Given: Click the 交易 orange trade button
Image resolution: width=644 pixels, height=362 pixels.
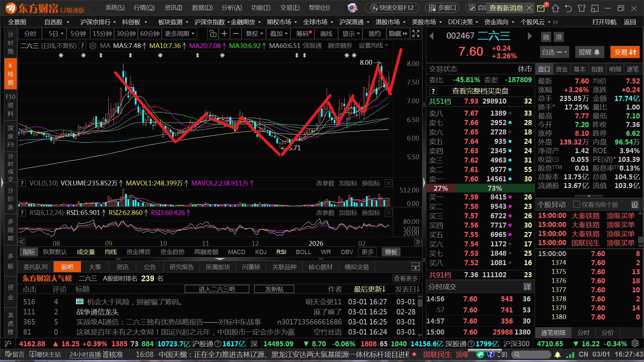Looking at the screenshot, I should [x=625, y=52].
